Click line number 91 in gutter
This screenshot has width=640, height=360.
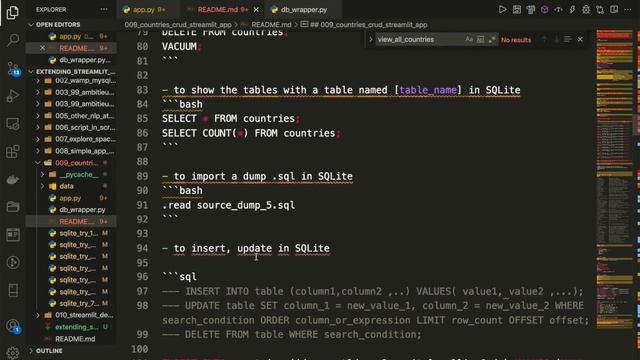pyautogui.click(x=142, y=205)
